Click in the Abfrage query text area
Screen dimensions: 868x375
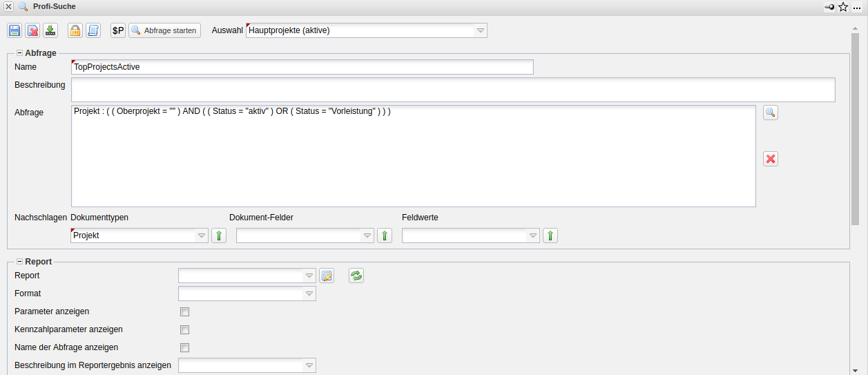(414, 156)
